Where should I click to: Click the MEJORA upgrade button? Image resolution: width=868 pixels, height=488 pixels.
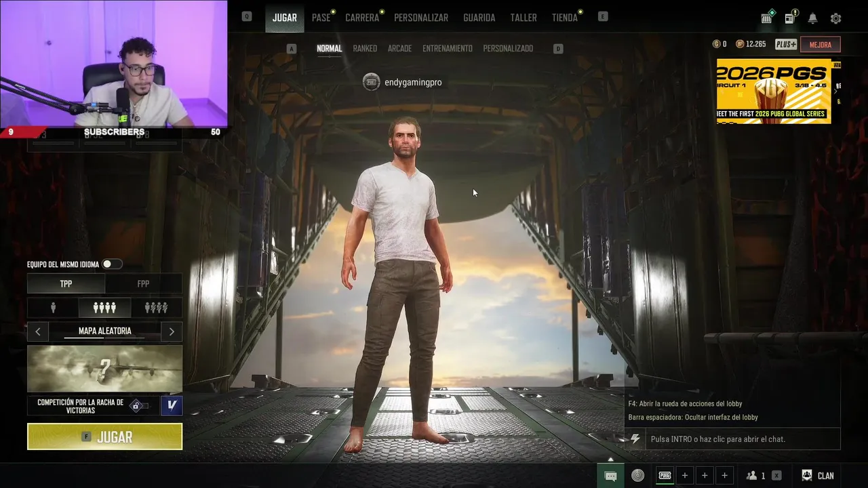(820, 45)
